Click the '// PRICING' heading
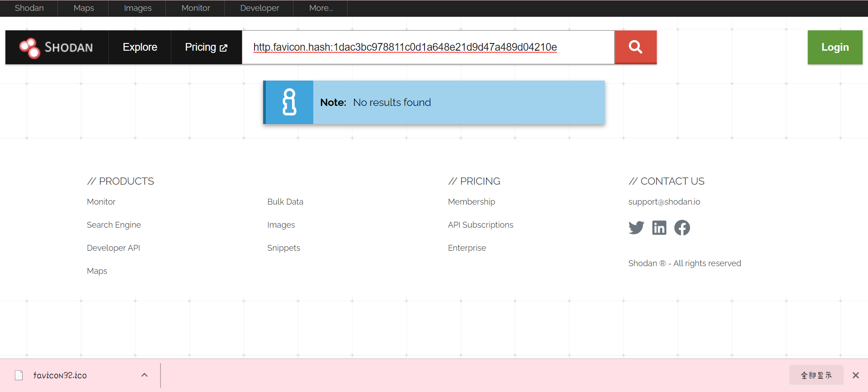Image resolution: width=868 pixels, height=392 pixels. point(474,181)
